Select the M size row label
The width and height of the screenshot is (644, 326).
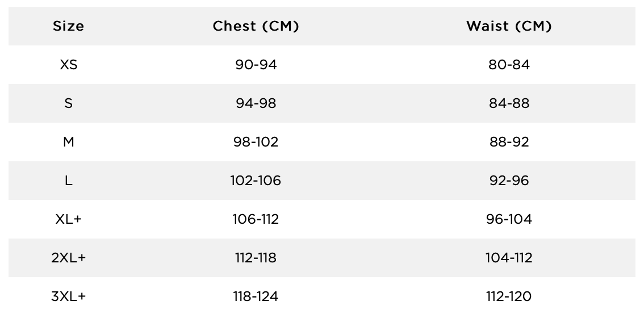(68, 142)
